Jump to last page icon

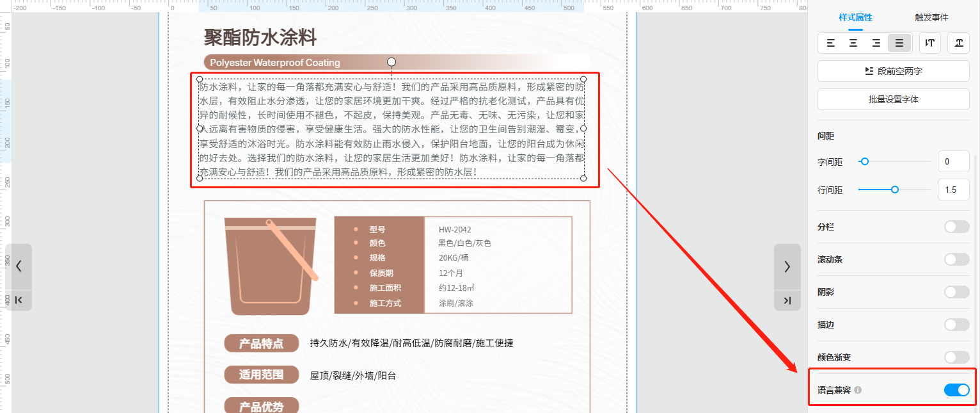(787, 300)
